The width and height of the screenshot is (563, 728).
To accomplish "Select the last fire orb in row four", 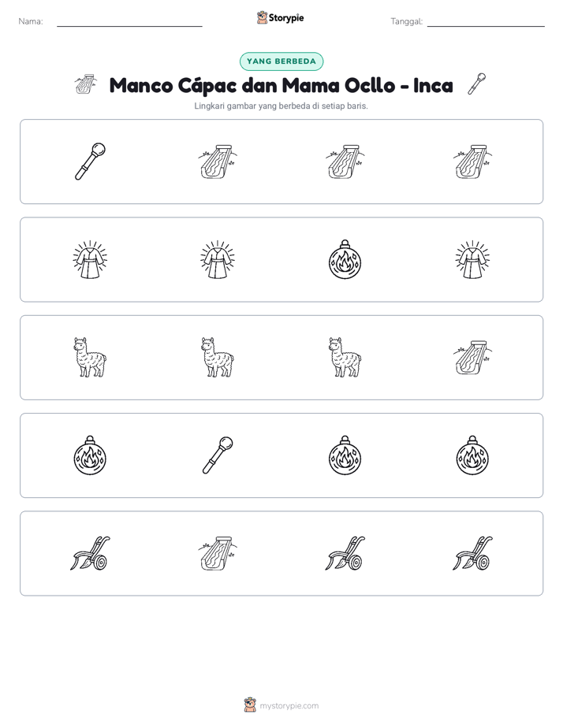I will (x=472, y=455).
